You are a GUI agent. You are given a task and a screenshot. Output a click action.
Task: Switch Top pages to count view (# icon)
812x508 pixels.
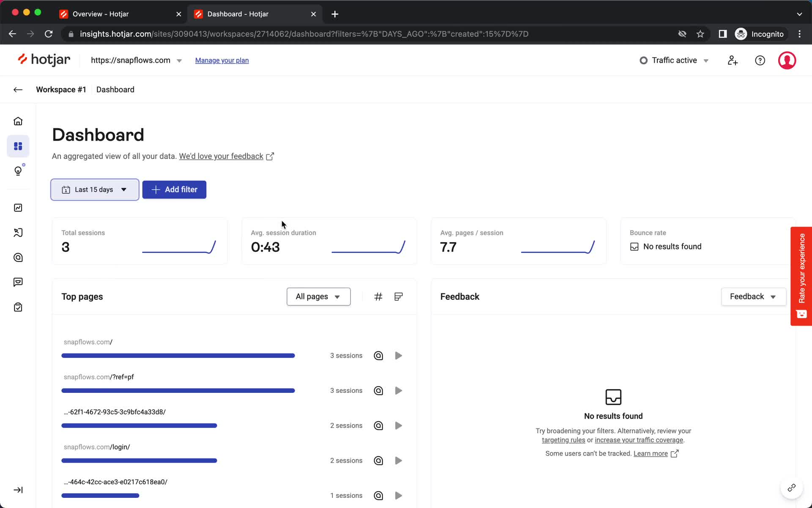(378, 297)
